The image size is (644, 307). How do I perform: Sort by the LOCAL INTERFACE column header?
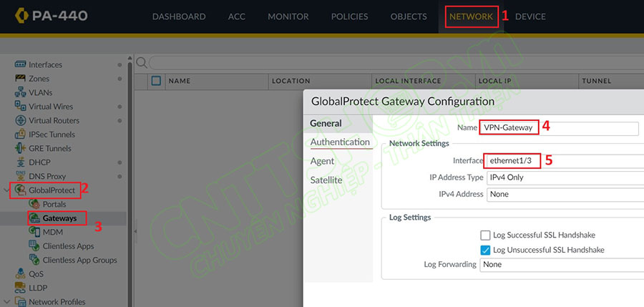[408, 81]
